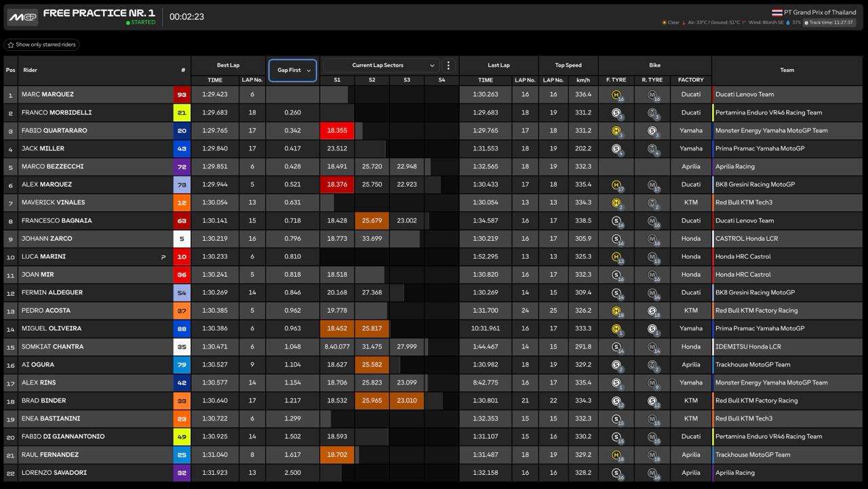Click the water drop humidity icon
This screenshot has width=868, height=489.
pyautogui.click(x=787, y=22)
